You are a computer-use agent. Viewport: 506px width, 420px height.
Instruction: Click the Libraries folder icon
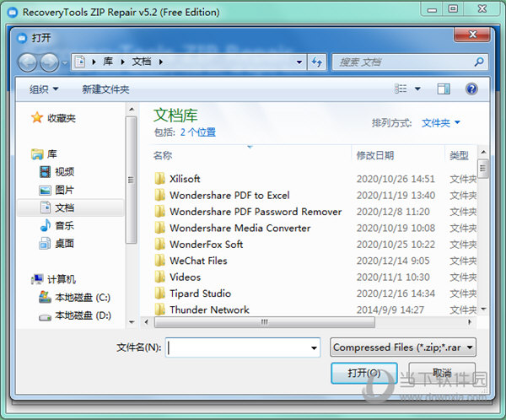(x=37, y=154)
